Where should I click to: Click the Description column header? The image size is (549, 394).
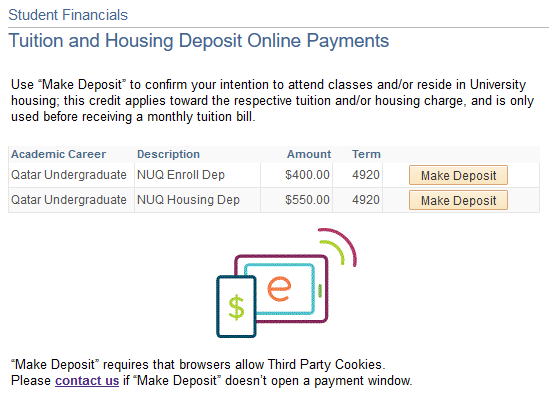(168, 154)
